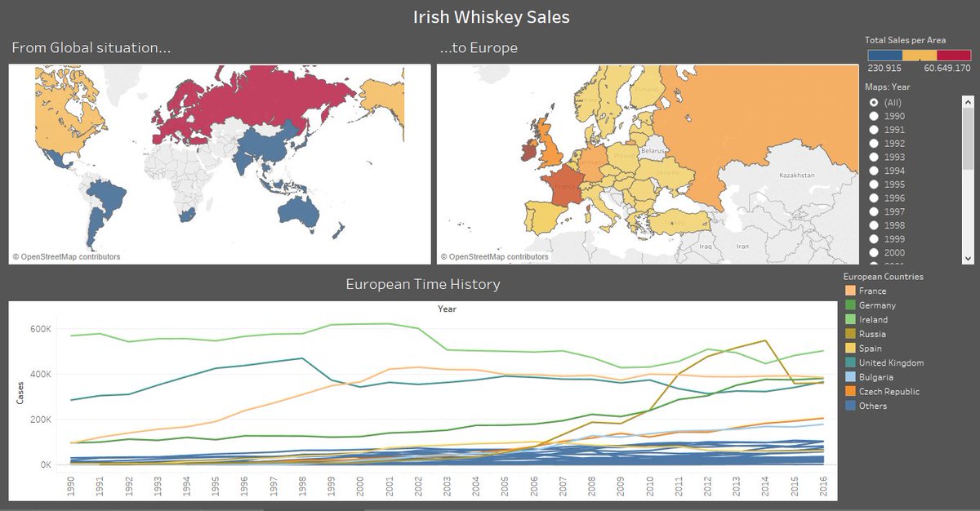Click the blue segment of Total Sales legend
This screenshot has height=511, width=980.
pos(884,55)
